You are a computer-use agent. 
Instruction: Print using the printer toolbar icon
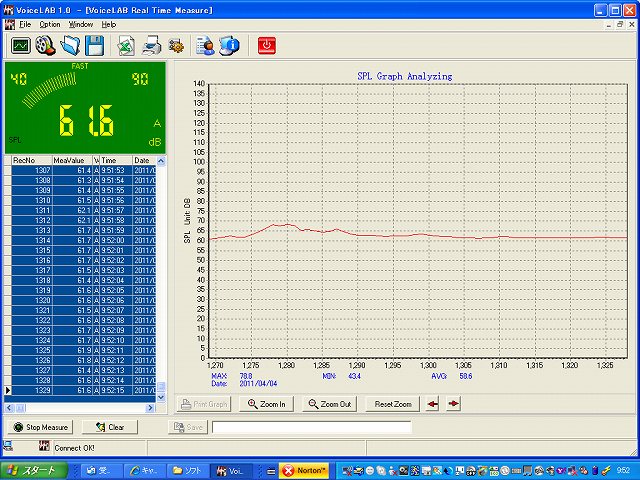click(151, 45)
